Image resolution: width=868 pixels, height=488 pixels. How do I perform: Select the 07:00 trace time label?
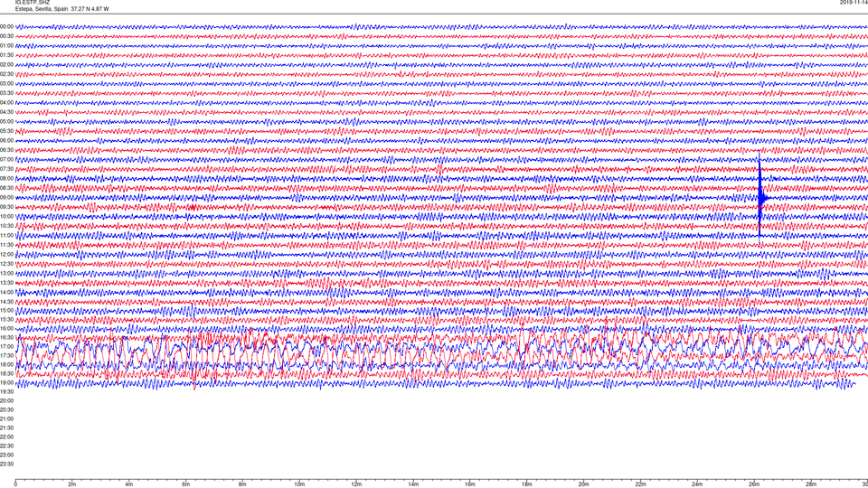(6, 159)
